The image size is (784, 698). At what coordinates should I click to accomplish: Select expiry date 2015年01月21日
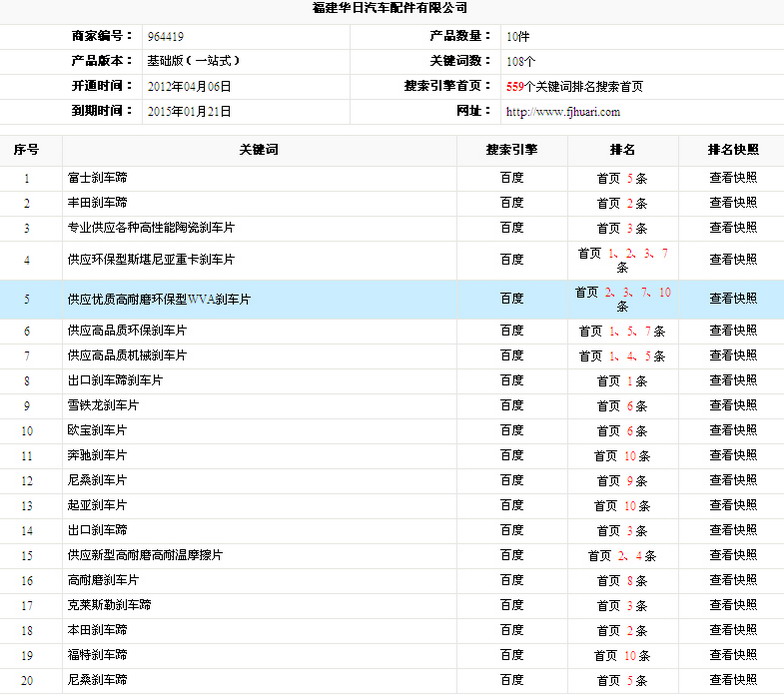click(189, 112)
